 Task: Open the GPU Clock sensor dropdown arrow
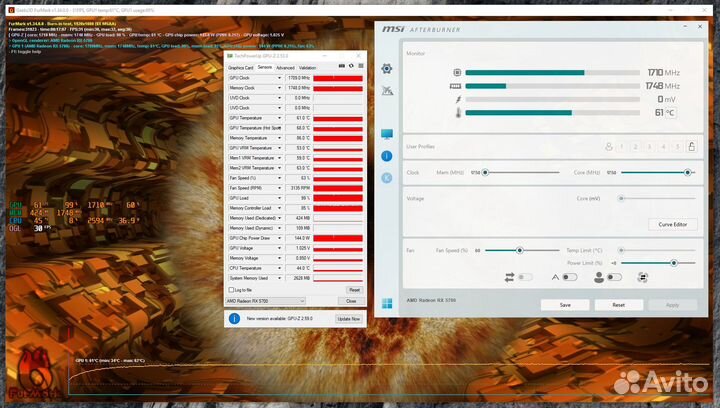[279, 78]
